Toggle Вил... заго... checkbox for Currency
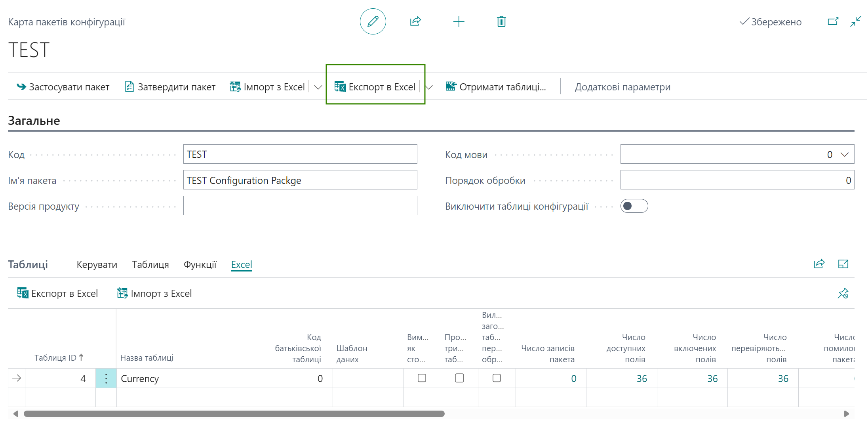Screen dimensions: 868x432 click(497, 378)
